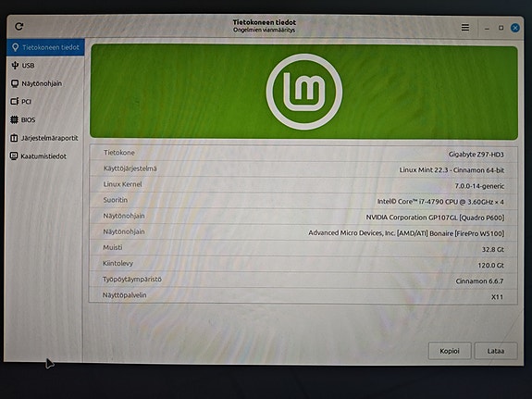532x399 pixels.
Task: Minimize the Tietokoneen tiedot window
Action: [x=487, y=29]
